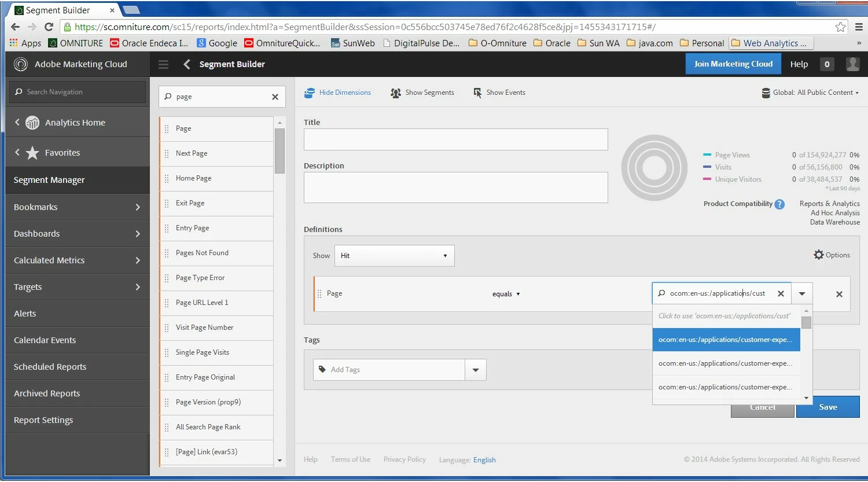The height and width of the screenshot is (482, 868).
Task: Switch to the Segment Builder browser tab
Action: click(64, 10)
